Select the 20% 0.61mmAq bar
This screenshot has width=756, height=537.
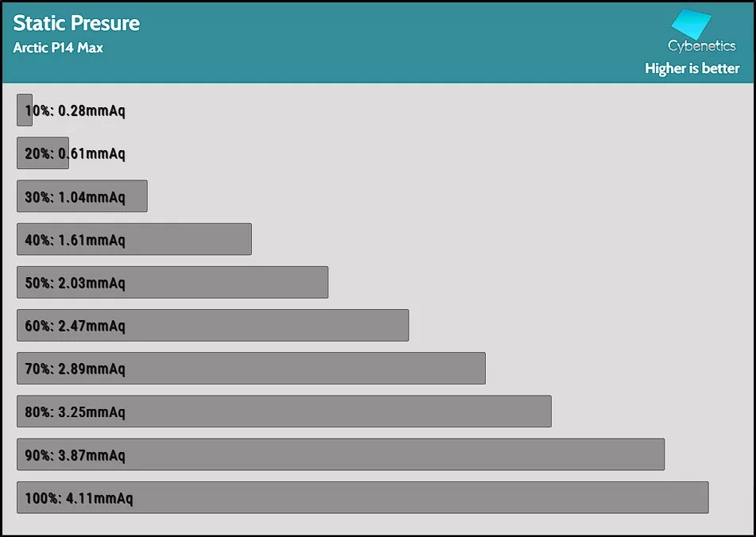pos(43,153)
